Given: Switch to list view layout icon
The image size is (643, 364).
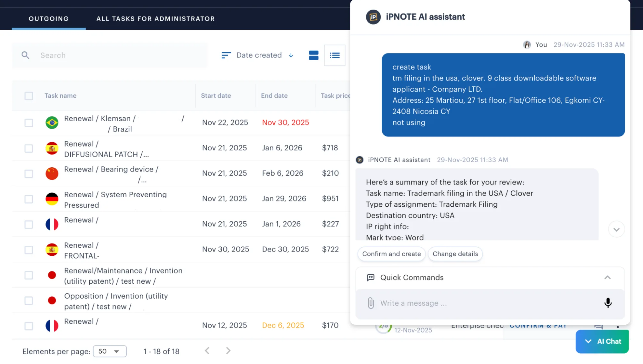Looking at the screenshot, I should (x=335, y=55).
